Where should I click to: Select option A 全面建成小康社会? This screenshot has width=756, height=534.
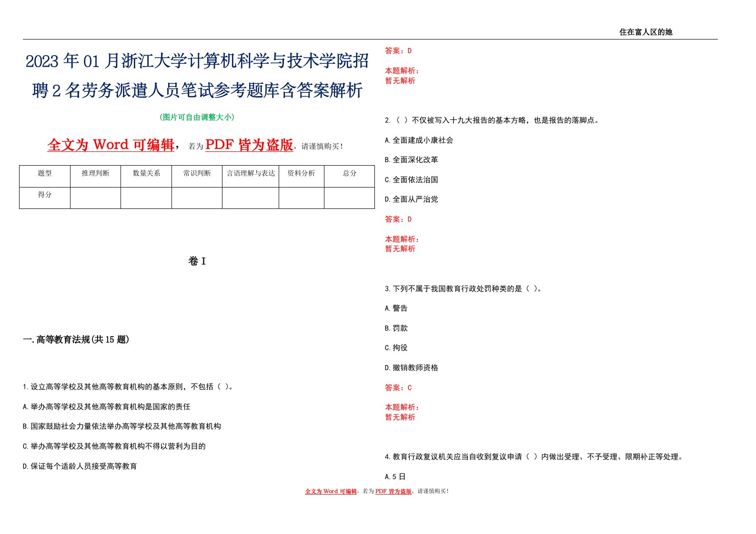[x=419, y=140]
